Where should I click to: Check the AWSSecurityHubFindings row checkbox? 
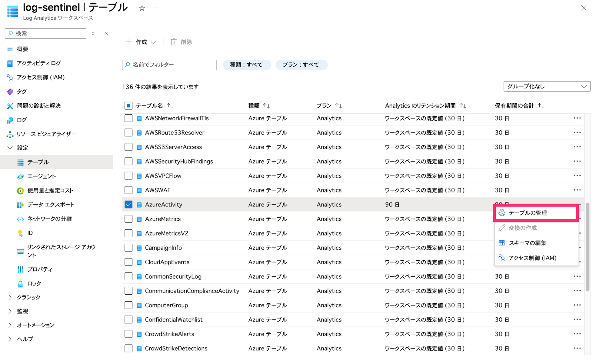(128, 161)
